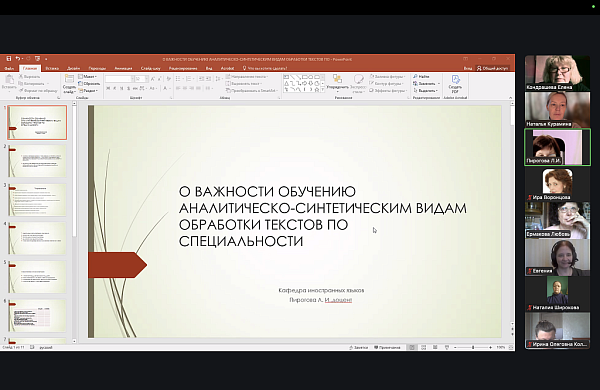This screenshot has height=390, width=600.
Task: Open the Заменить (Replace) dropdown
Action: tap(426, 83)
